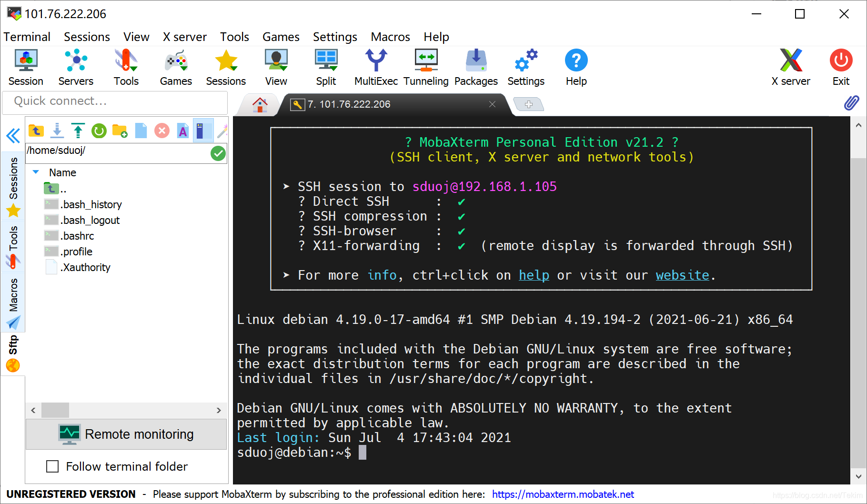867x504 pixels.
Task: Toggle Name column sort arrow
Action: tap(36, 172)
